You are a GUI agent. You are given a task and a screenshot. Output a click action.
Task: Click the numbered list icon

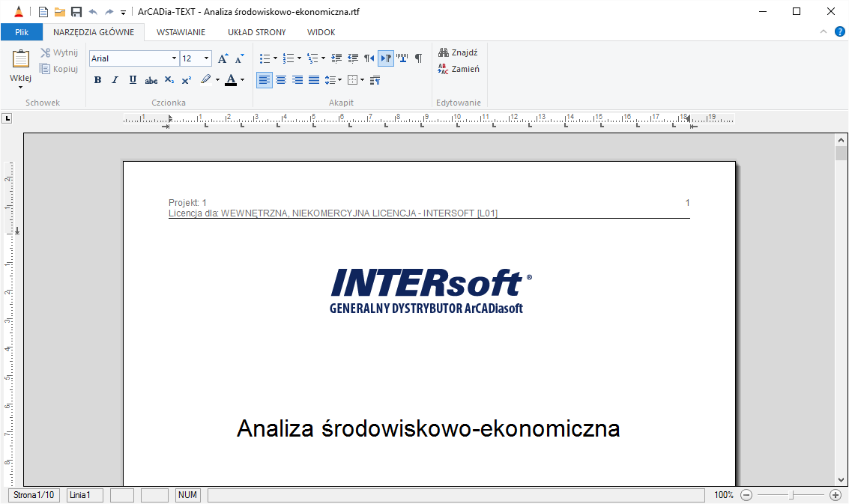point(288,58)
